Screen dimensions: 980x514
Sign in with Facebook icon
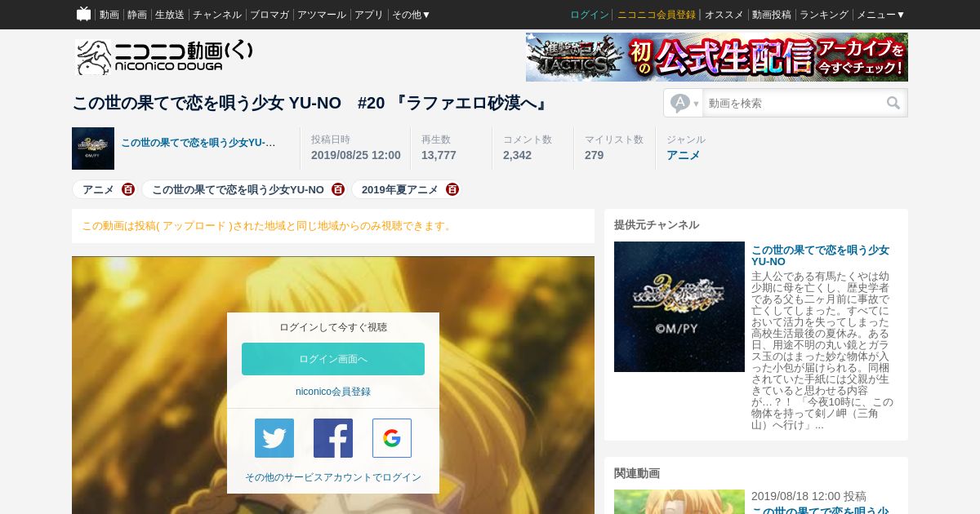[x=333, y=438]
